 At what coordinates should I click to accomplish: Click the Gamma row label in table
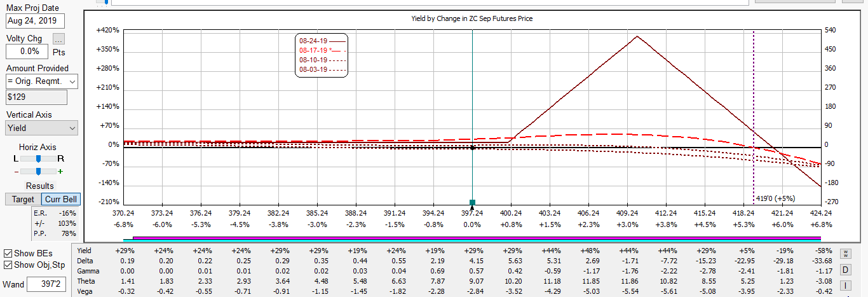pyautogui.click(x=88, y=271)
